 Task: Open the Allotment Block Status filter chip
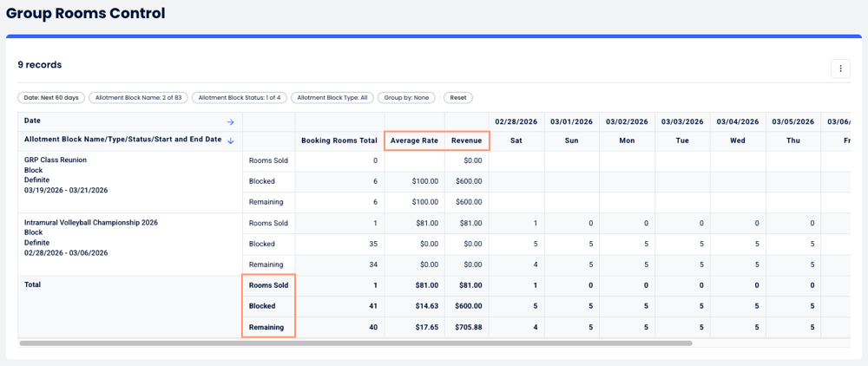pos(239,98)
